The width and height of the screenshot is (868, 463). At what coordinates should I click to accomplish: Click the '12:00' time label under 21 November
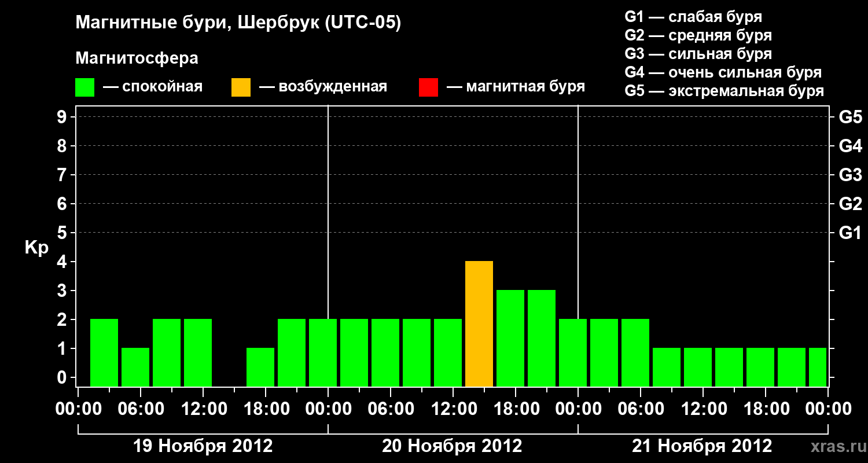point(703,409)
